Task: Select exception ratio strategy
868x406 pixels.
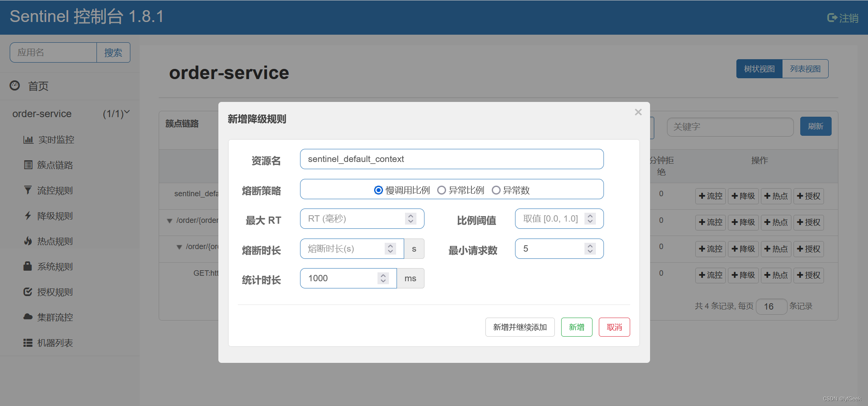Action: point(441,190)
